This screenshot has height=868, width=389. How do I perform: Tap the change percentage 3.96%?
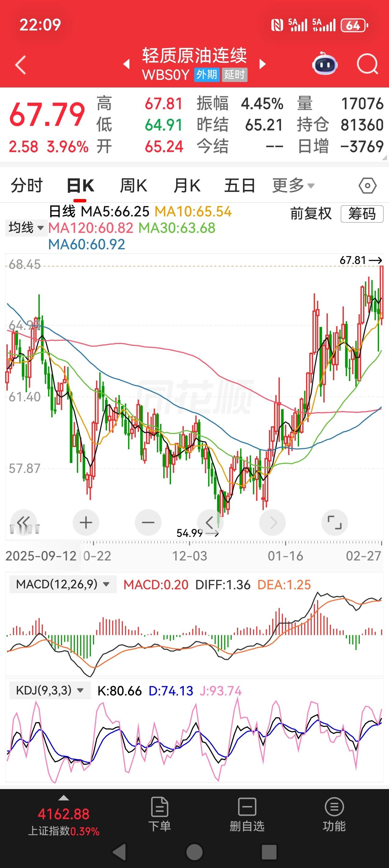[68, 147]
